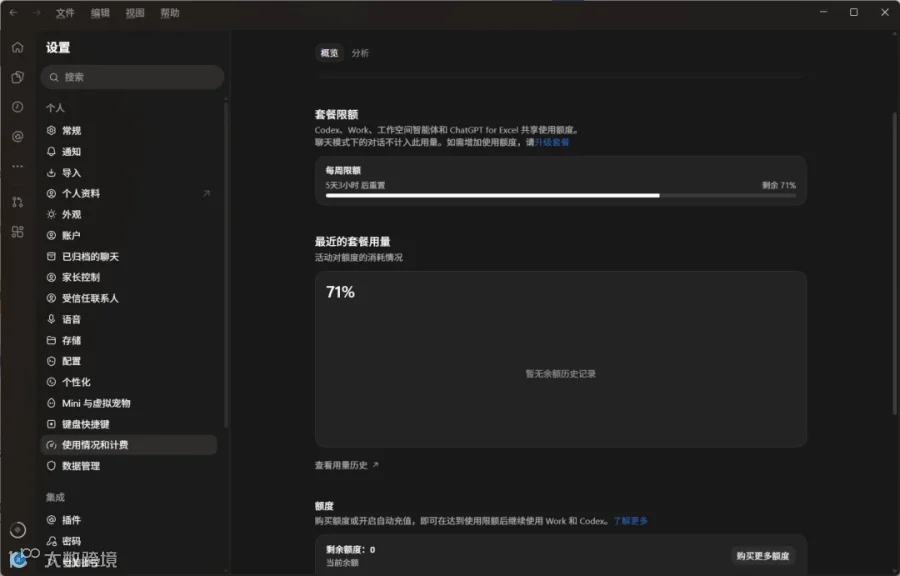This screenshot has height=576, width=900.
Task: Switch to the 分析 tab
Action: pyautogui.click(x=360, y=53)
